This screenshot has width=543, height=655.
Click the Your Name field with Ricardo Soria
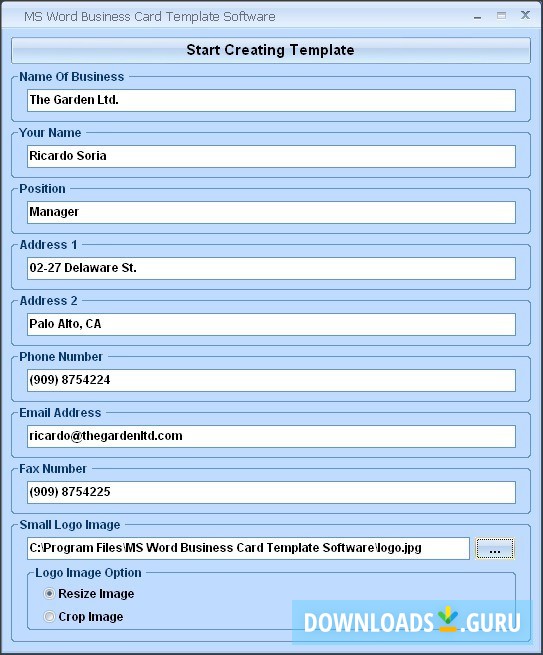click(x=271, y=156)
